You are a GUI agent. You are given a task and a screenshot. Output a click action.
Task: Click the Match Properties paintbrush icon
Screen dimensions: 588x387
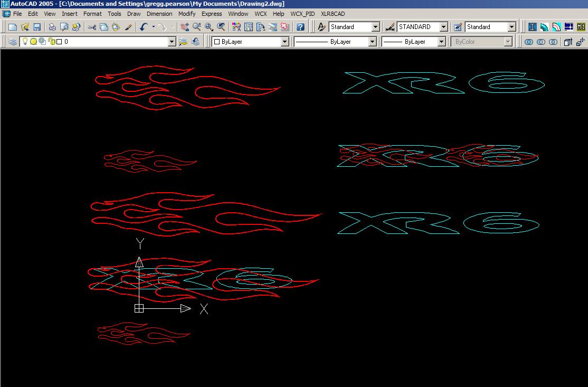pos(128,27)
